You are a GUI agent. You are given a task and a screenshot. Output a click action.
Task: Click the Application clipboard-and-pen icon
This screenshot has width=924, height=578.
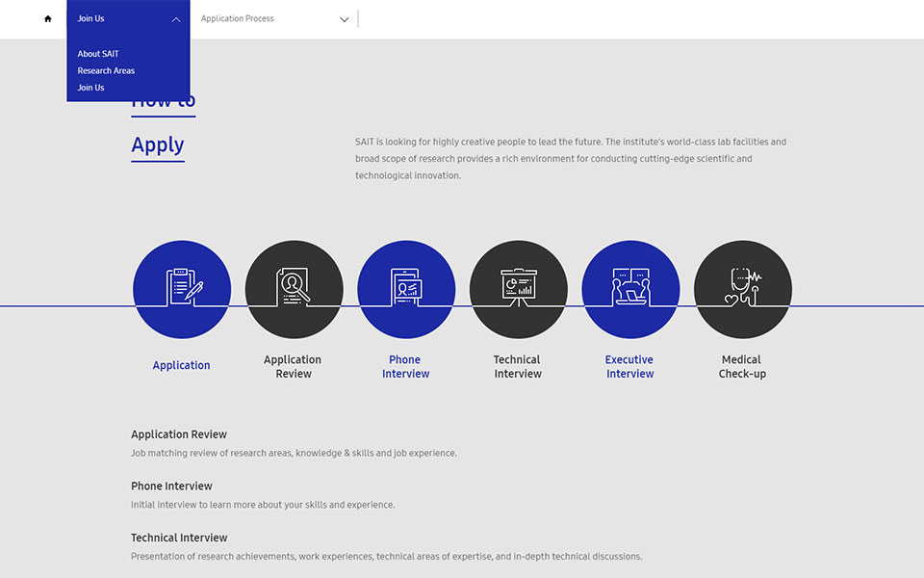[182, 289]
